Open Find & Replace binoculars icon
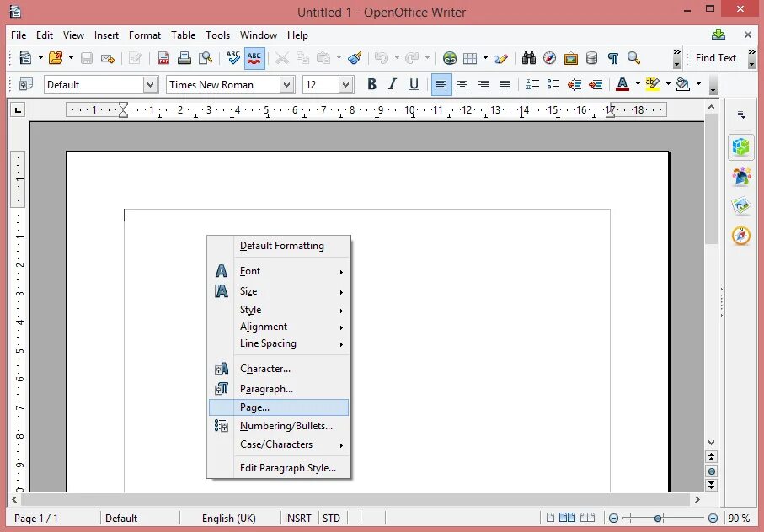The image size is (764, 532). tap(529, 58)
